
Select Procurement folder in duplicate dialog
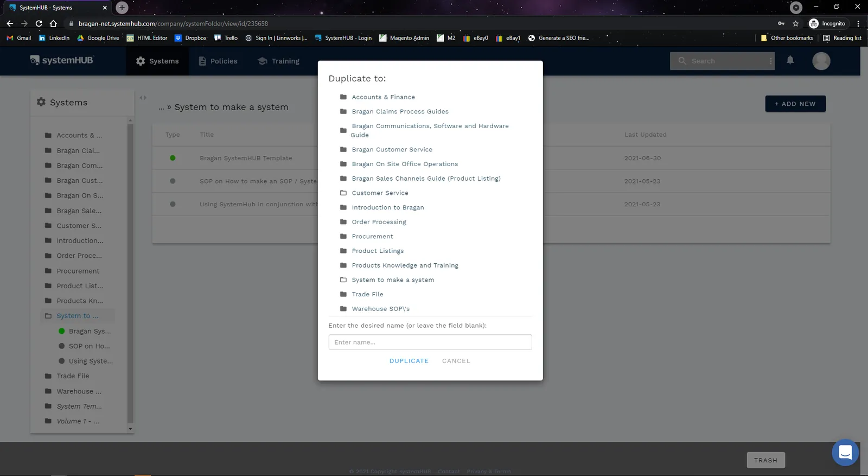[x=372, y=237]
